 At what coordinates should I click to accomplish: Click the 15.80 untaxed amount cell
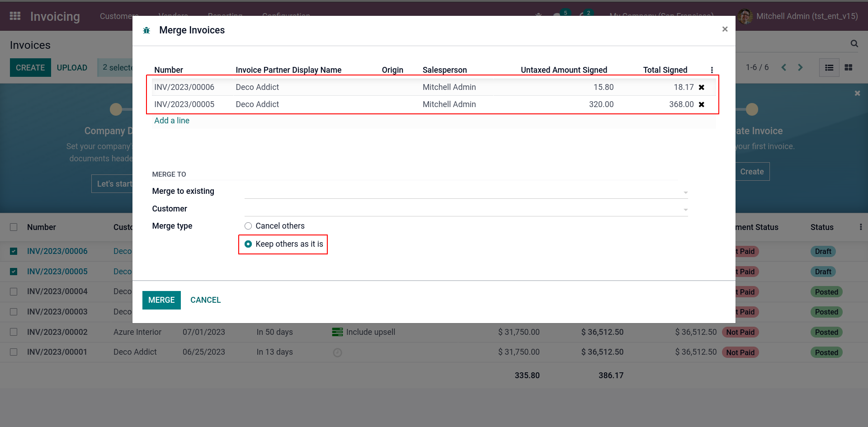pyautogui.click(x=604, y=87)
